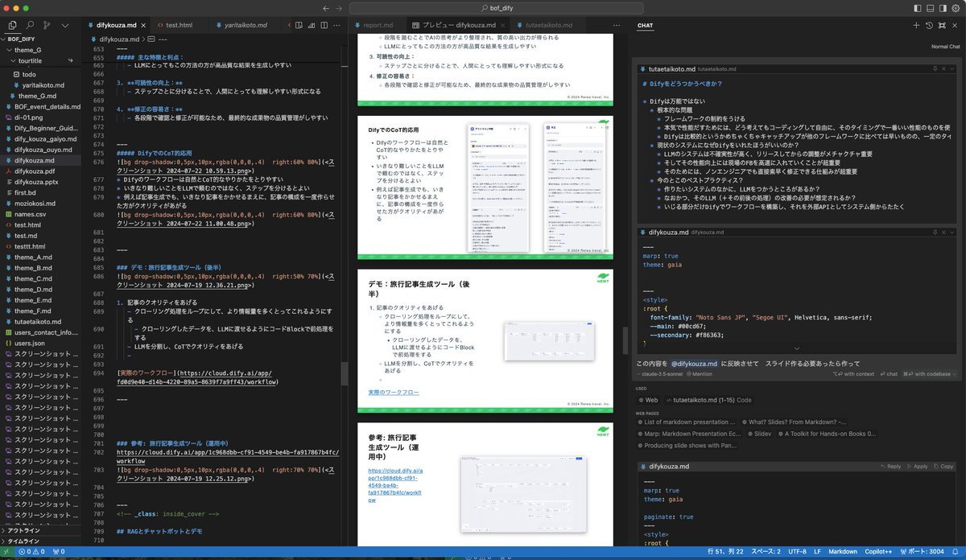966x560 pixels.
Task: Click the Mention button in chat input
Action: pos(699,374)
